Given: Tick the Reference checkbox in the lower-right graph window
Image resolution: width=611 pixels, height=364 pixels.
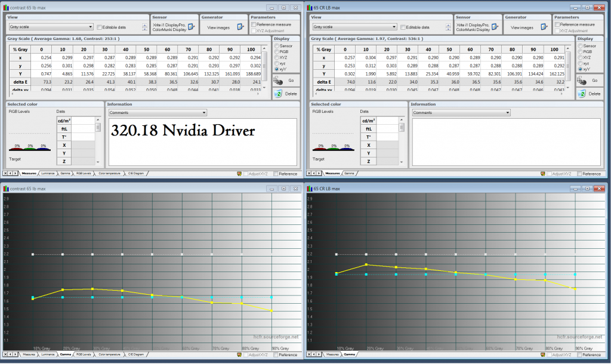Looking at the screenshot, I should [x=579, y=354].
